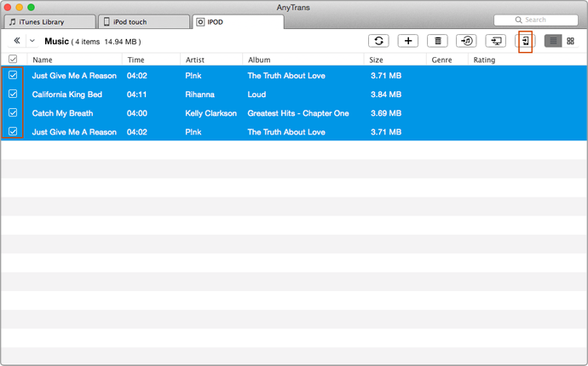Image resolution: width=588 pixels, height=366 pixels.
Task: Click the Delete trash icon
Action: [437, 41]
